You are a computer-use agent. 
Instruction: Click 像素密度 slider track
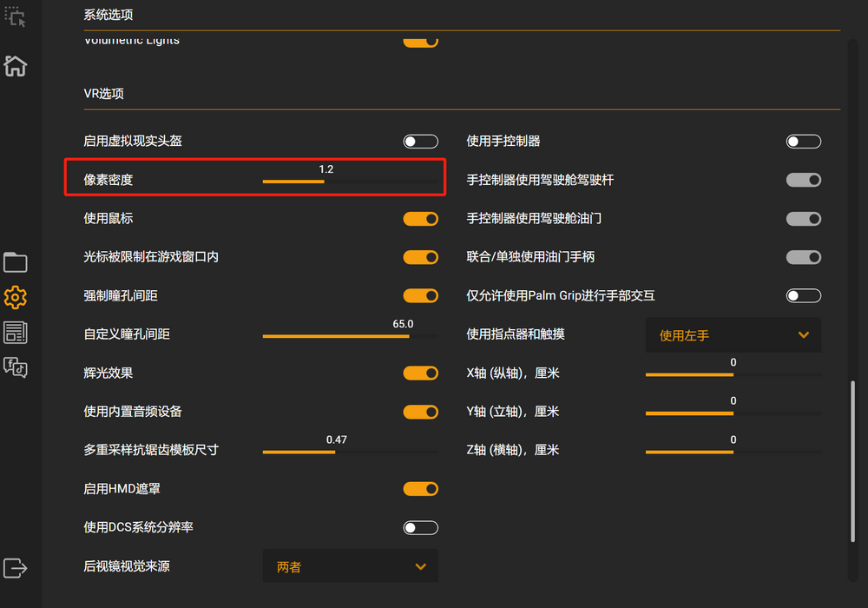(351, 182)
